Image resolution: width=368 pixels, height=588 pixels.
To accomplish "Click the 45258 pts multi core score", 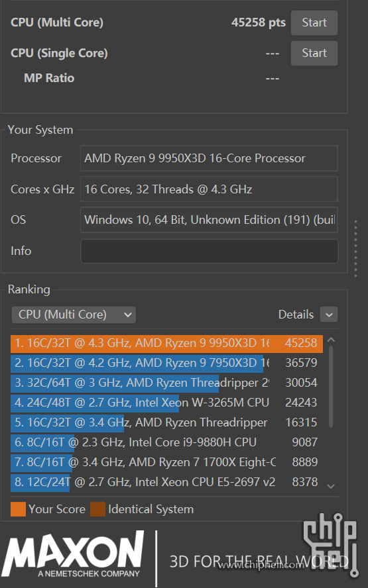I will [259, 23].
